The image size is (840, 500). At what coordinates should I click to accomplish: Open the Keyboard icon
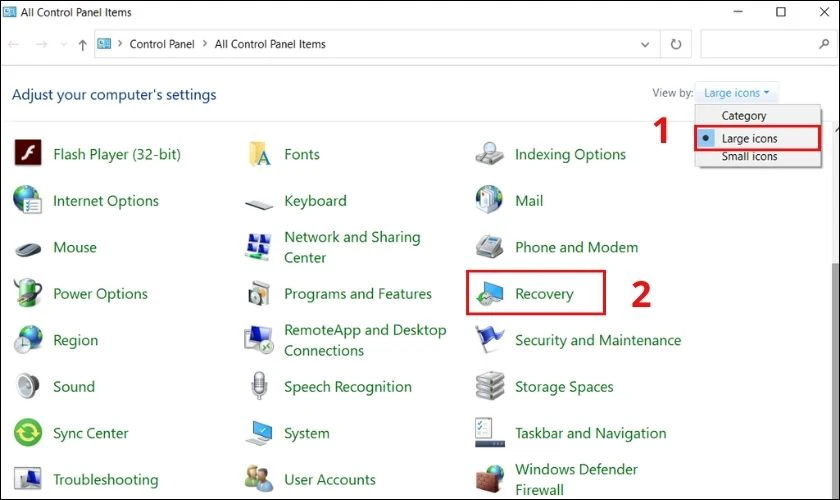coord(259,204)
